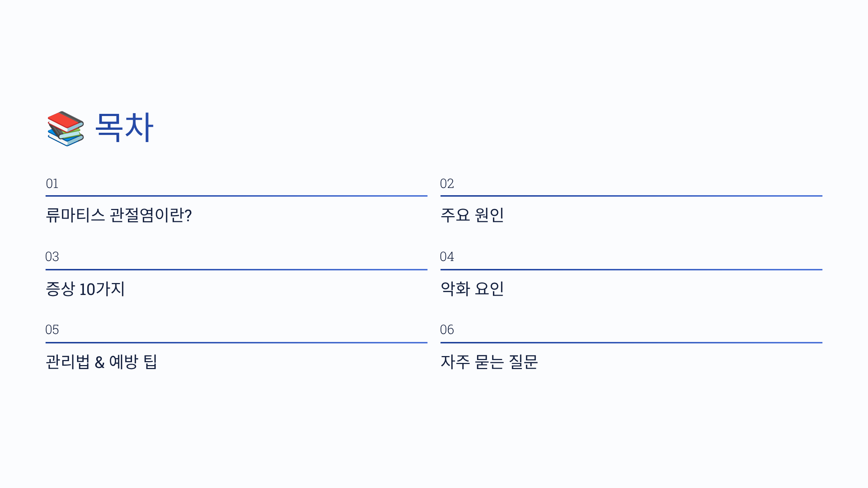Image resolution: width=868 pixels, height=488 pixels.
Task: Jump to 악화 요인 section
Action: 472,289
